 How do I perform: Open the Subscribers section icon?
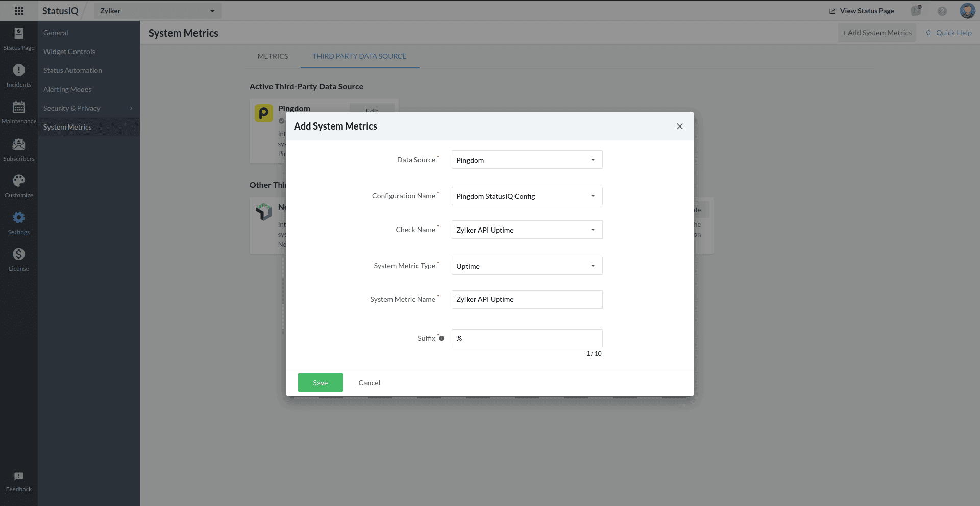pyautogui.click(x=19, y=144)
